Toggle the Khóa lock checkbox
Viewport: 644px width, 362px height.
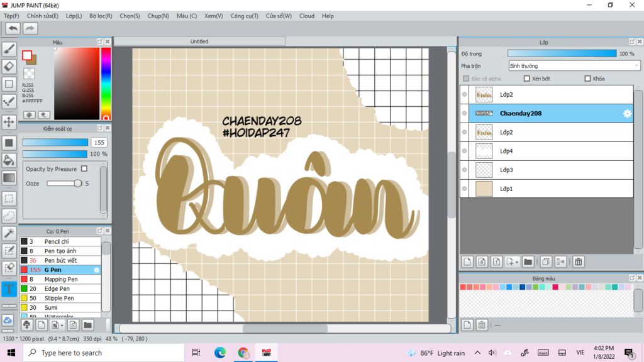[x=587, y=79]
